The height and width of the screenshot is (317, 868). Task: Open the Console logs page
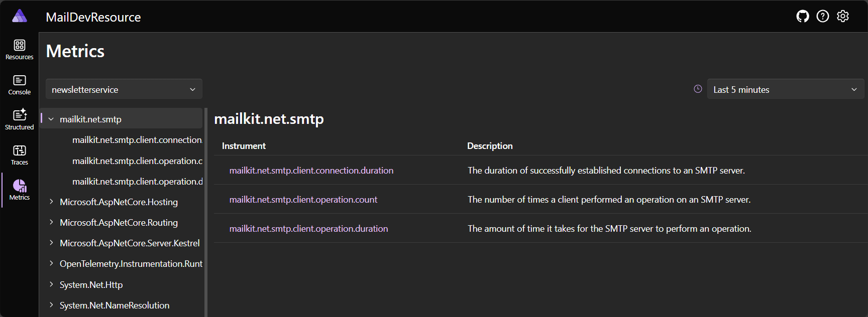(x=19, y=85)
